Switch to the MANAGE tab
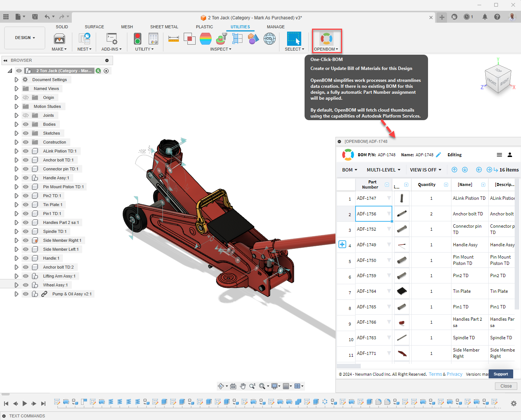The width and height of the screenshot is (521, 420). click(x=276, y=27)
